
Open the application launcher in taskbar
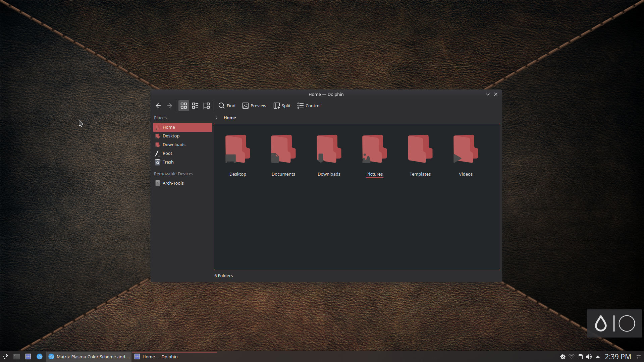(5, 357)
